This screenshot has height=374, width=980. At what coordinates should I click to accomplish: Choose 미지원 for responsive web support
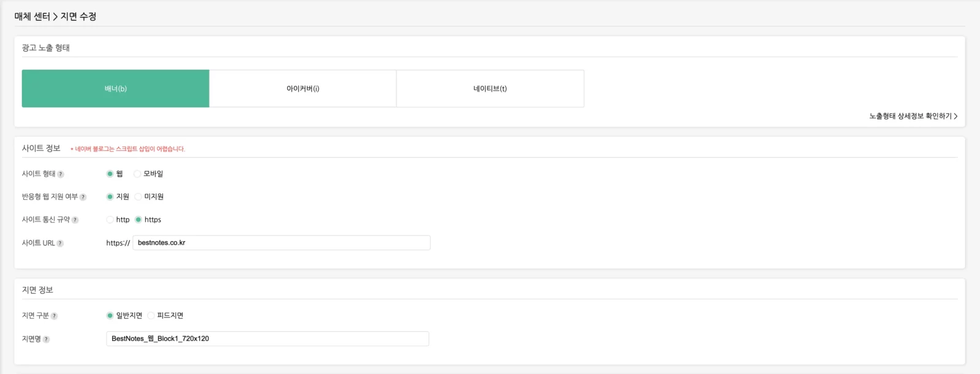pyautogui.click(x=138, y=197)
